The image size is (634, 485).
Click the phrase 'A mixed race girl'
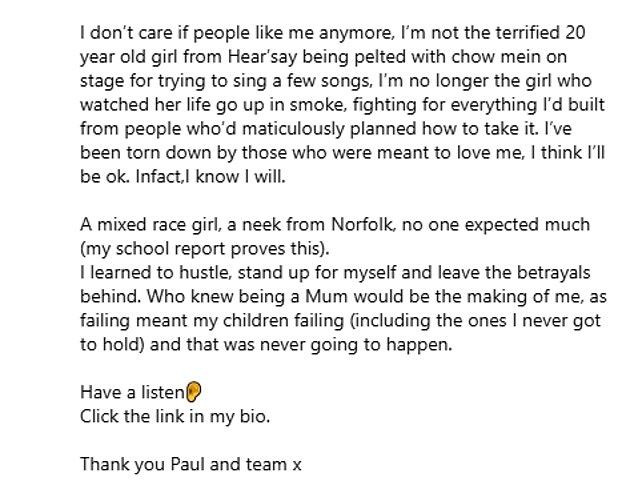[x=150, y=225]
